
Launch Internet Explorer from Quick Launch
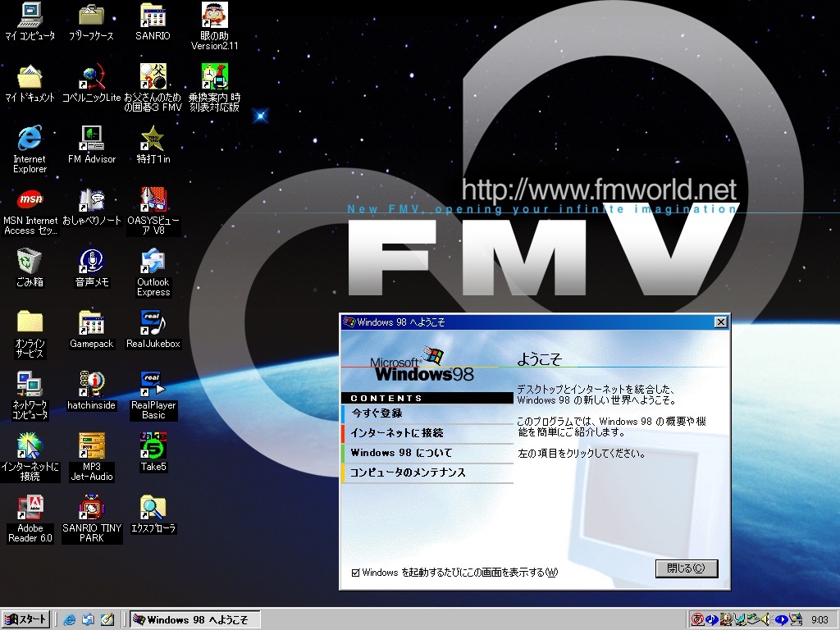pyautogui.click(x=70, y=620)
